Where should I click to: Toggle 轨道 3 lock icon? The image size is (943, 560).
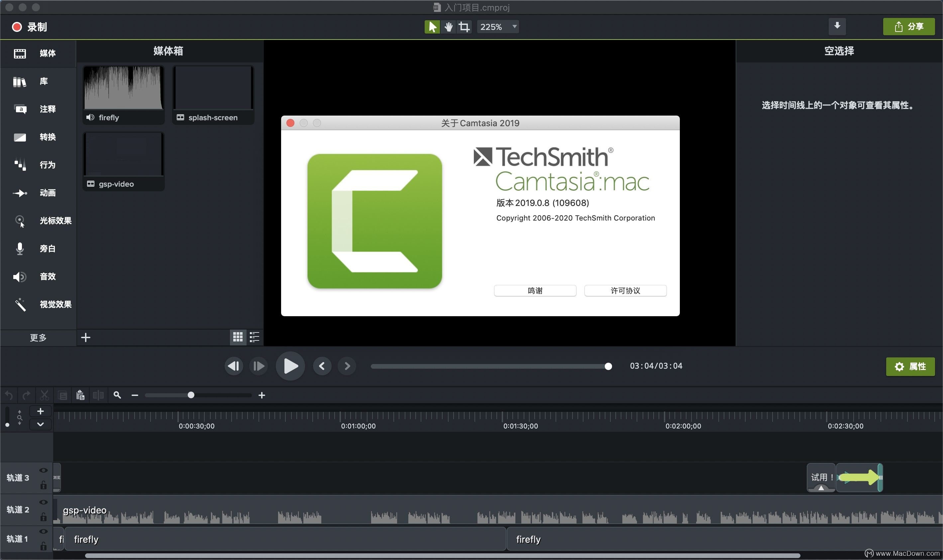pyautogui.click(x=44, y=485)
